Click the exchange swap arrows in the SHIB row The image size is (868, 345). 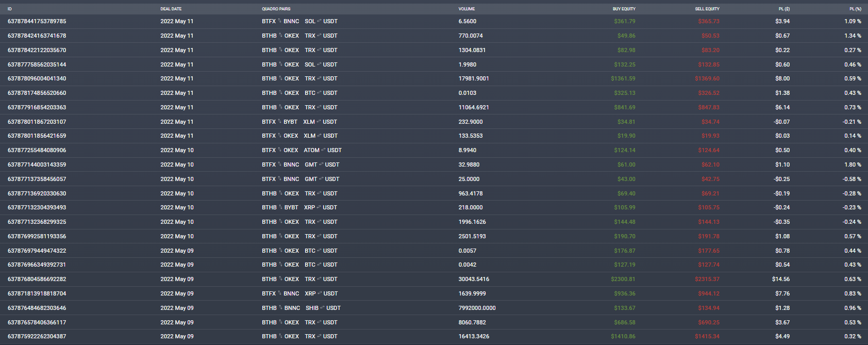pyautogui.click(x=280, y=307)
